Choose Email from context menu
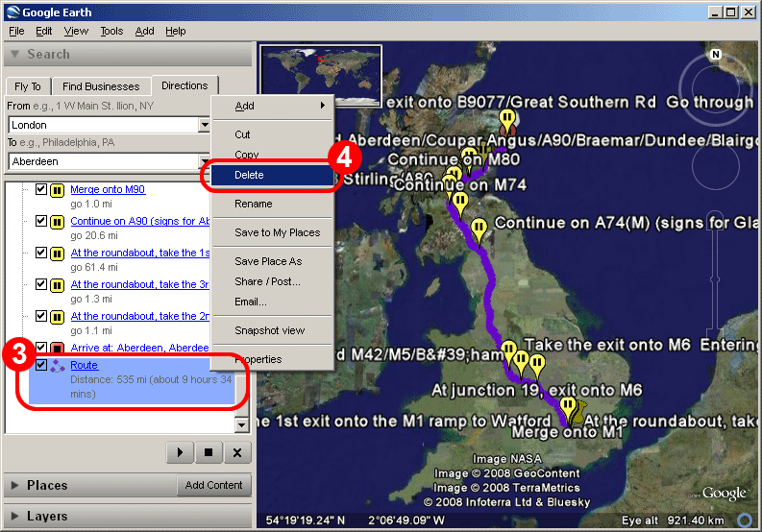Image resolution: width=762 pixels, height=532 pixels. click(273, 302)
